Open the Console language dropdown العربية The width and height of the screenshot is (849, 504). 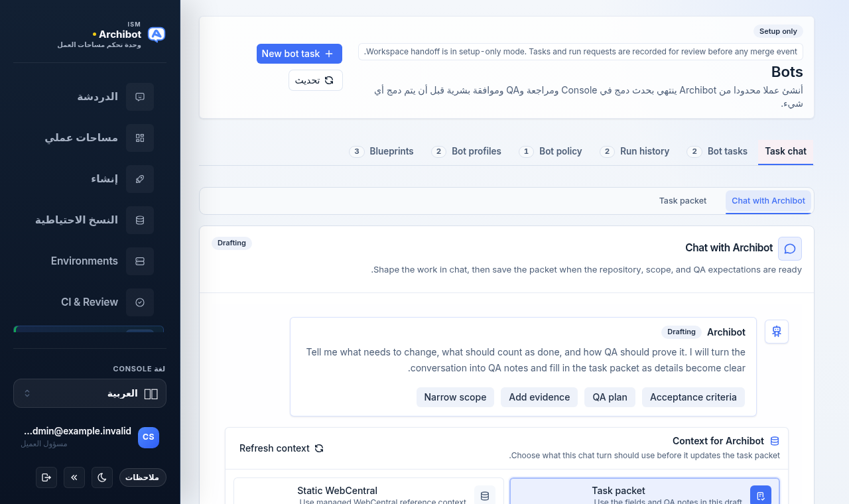click(90, 393)
